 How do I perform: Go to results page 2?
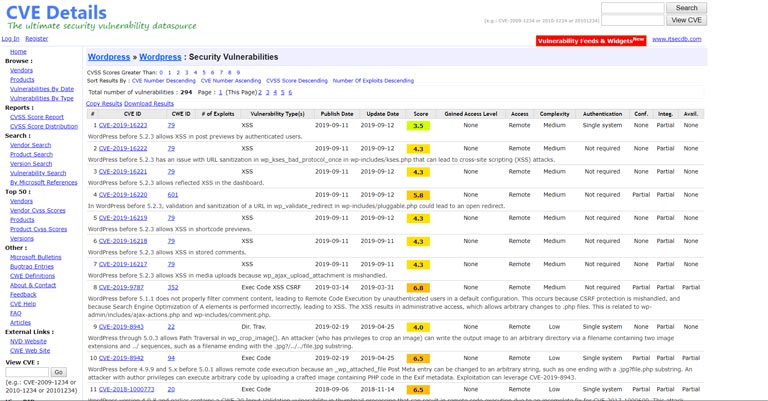click(260, 93)
